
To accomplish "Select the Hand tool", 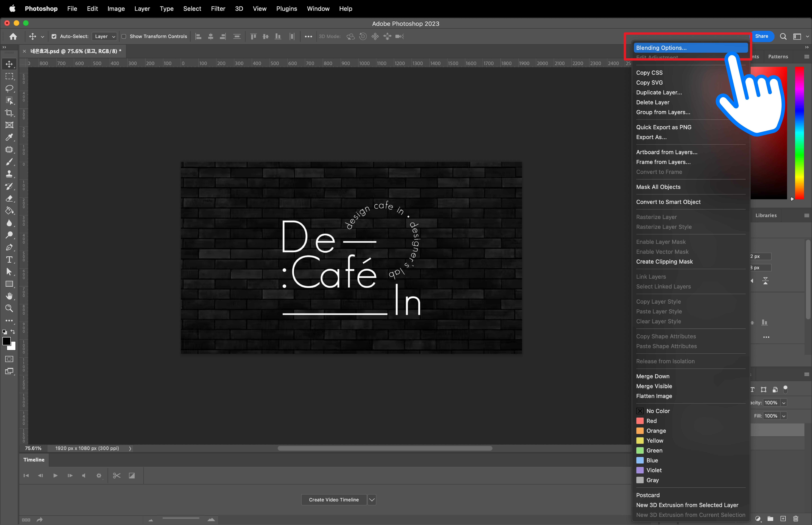I will (x=9, y=296).
